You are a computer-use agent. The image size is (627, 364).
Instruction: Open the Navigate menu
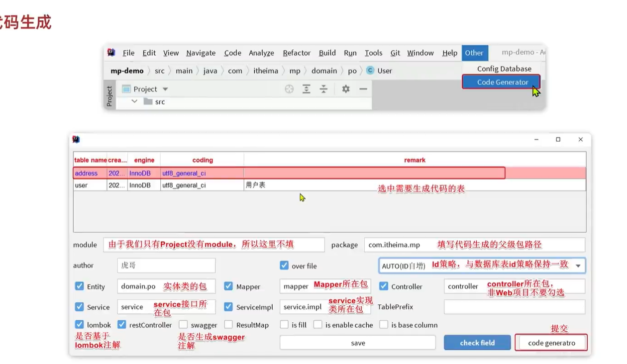[x=201, y=53]
